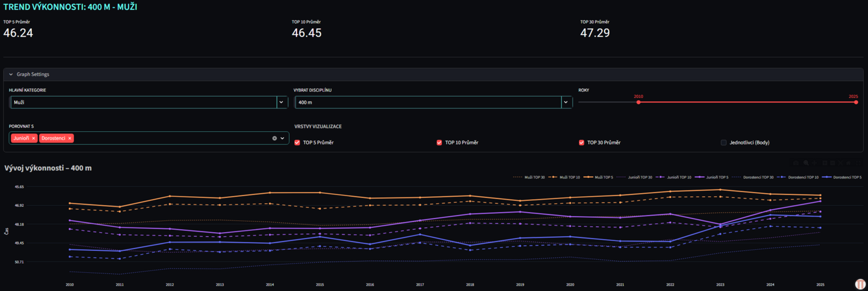Click the zoom out minus-box icon
Screen dimensions: 868x291
[833, 163]
